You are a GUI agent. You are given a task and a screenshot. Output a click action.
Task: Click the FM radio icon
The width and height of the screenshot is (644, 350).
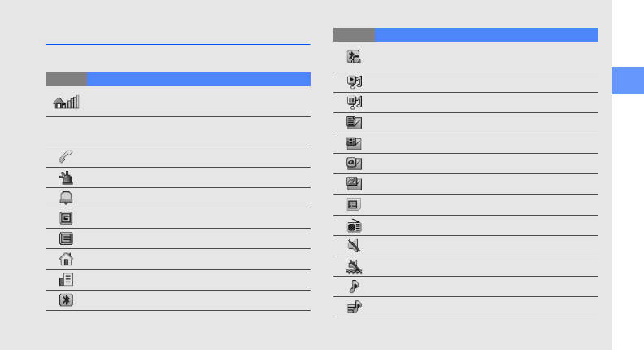click(354, 225)
